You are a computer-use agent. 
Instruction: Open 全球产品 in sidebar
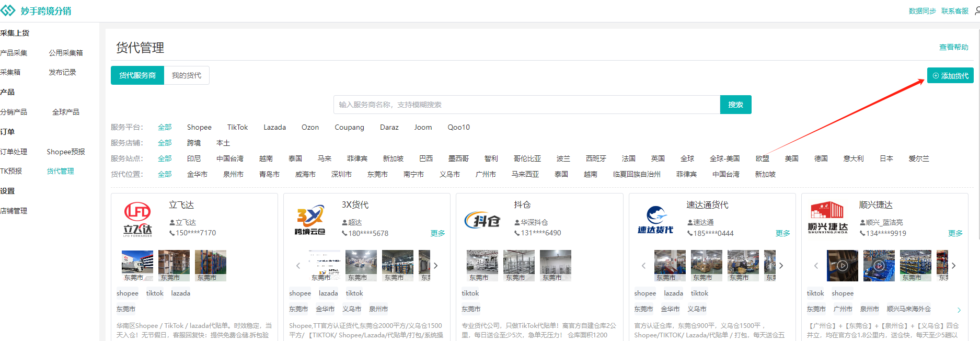click(66, 112)
